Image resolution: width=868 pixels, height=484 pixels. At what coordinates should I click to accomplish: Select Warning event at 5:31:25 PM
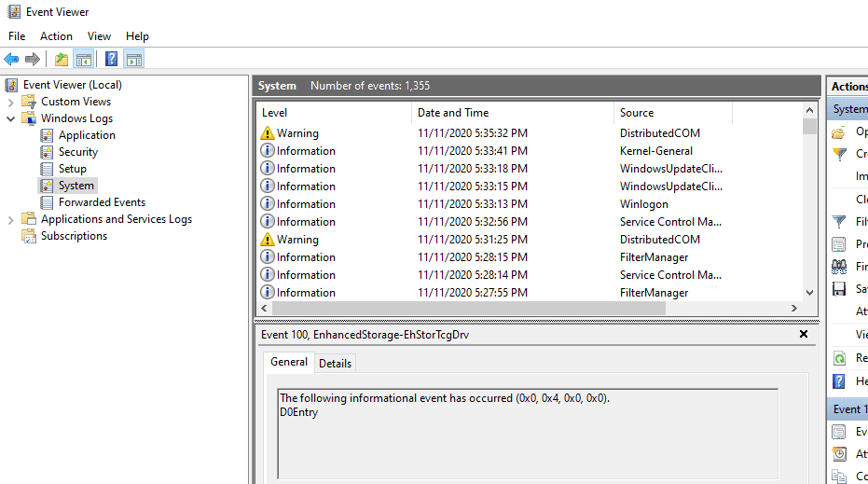(x=530, y=240)
